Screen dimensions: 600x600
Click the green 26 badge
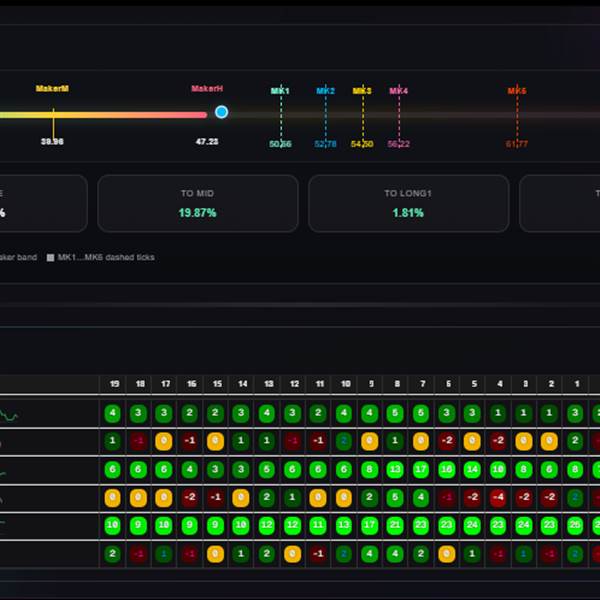point(575,526)
